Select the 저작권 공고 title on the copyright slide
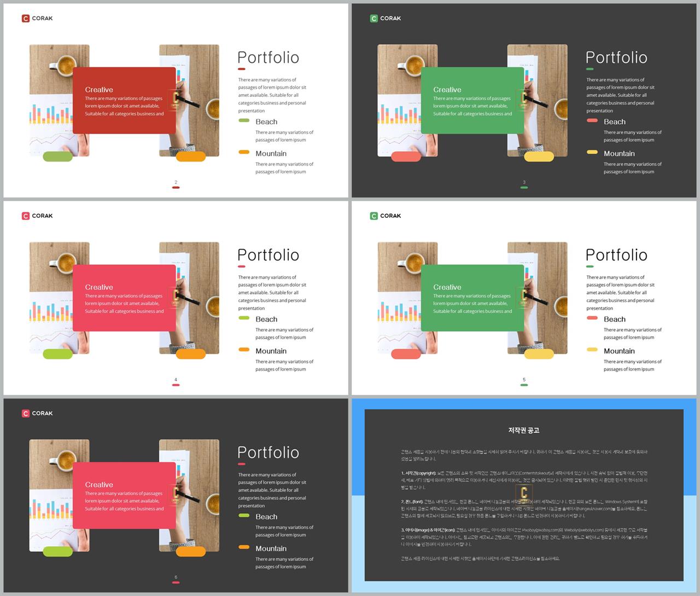 [524, 430]
